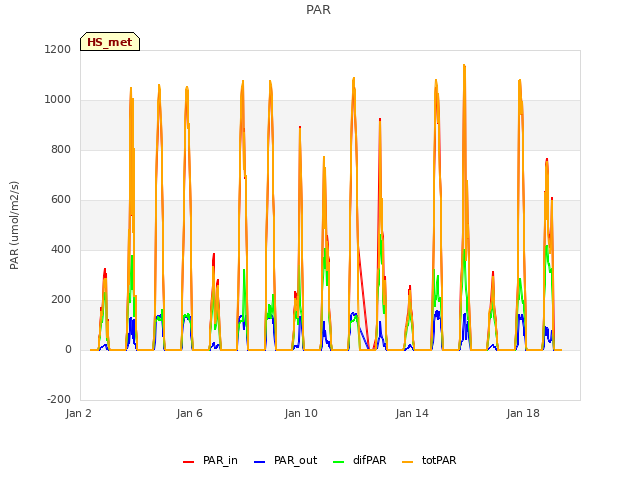Viewport: 640px width, 480px height.
Task: Toggle the PAR_in legend entry
Action: (210, 460)
